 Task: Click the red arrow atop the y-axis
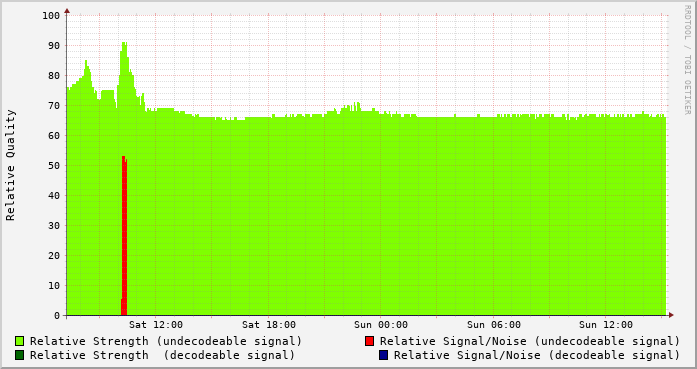[67, 11]
